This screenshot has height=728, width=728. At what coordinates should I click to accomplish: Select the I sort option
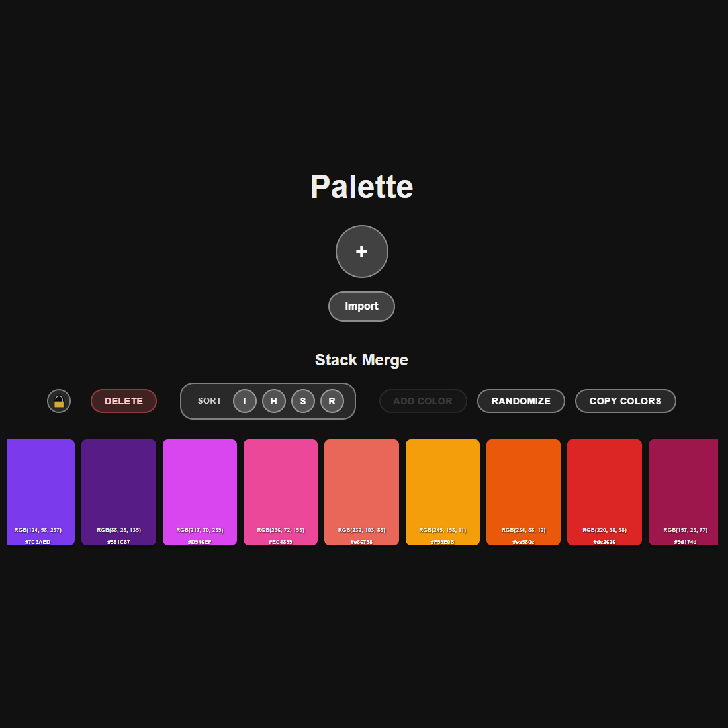[244, 401]
